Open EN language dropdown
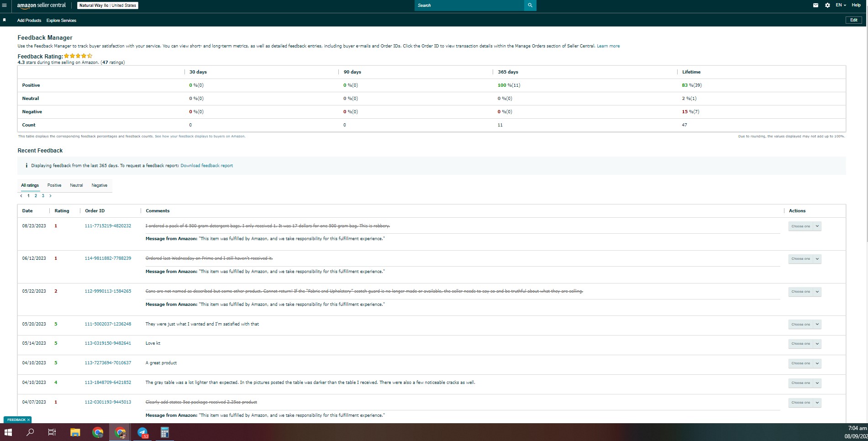 [841, 5]
